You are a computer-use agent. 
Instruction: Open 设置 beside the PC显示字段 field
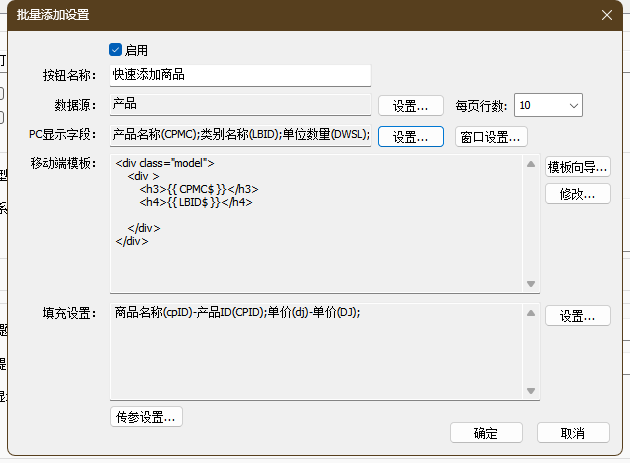(410, 136)
